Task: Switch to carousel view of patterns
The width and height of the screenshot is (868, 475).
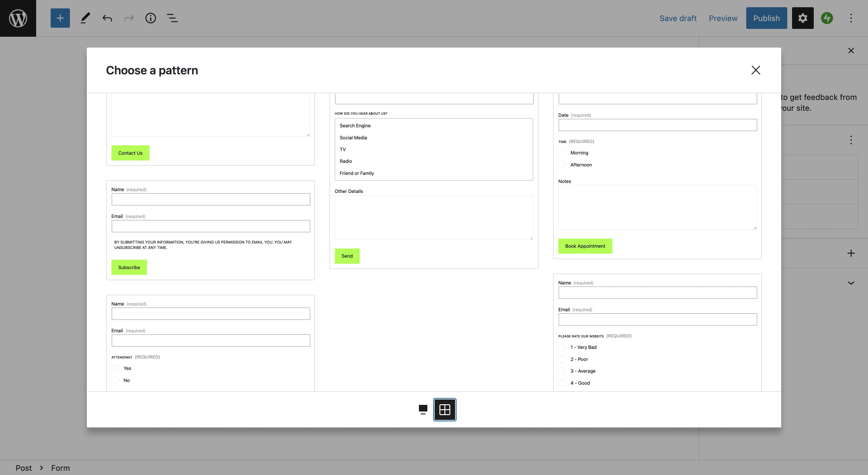Action: 423,409
